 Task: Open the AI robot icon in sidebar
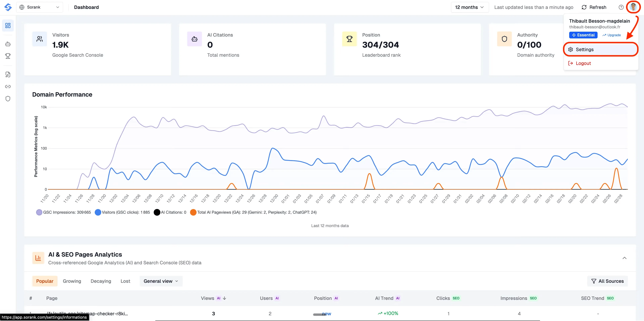pos(8,44)
